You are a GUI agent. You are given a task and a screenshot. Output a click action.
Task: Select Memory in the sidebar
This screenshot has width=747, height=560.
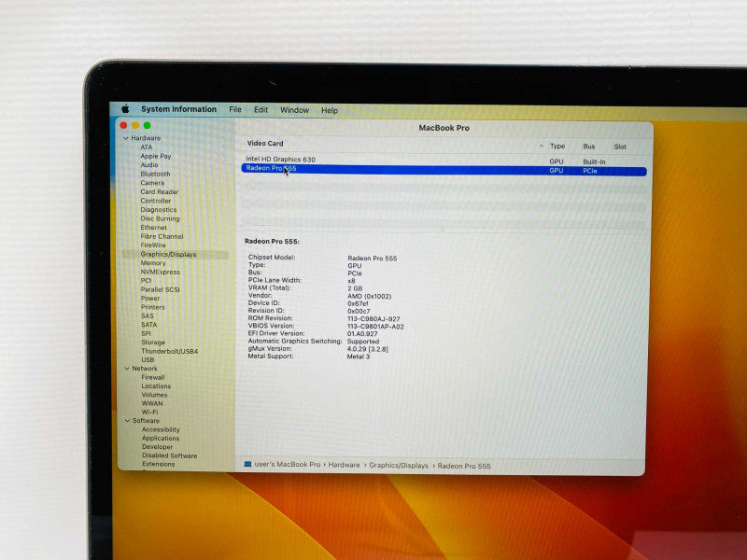pyautogui.click(x=153, y=263)
